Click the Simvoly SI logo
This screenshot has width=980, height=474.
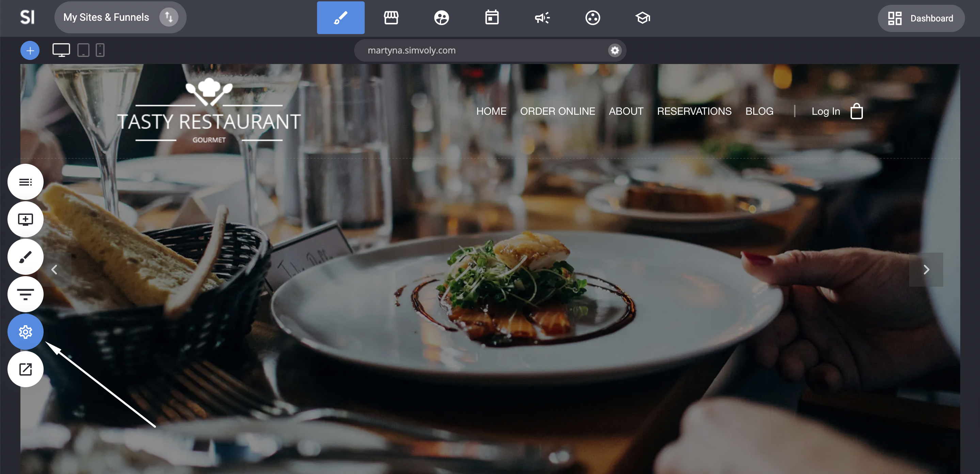27,17
